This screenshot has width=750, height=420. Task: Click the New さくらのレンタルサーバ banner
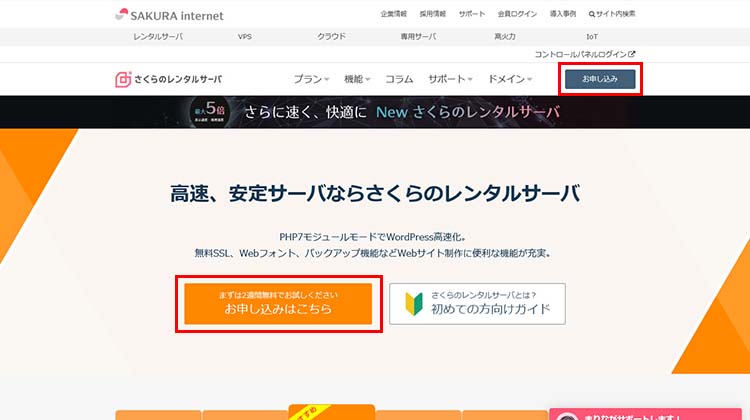[x=375, y=112]
